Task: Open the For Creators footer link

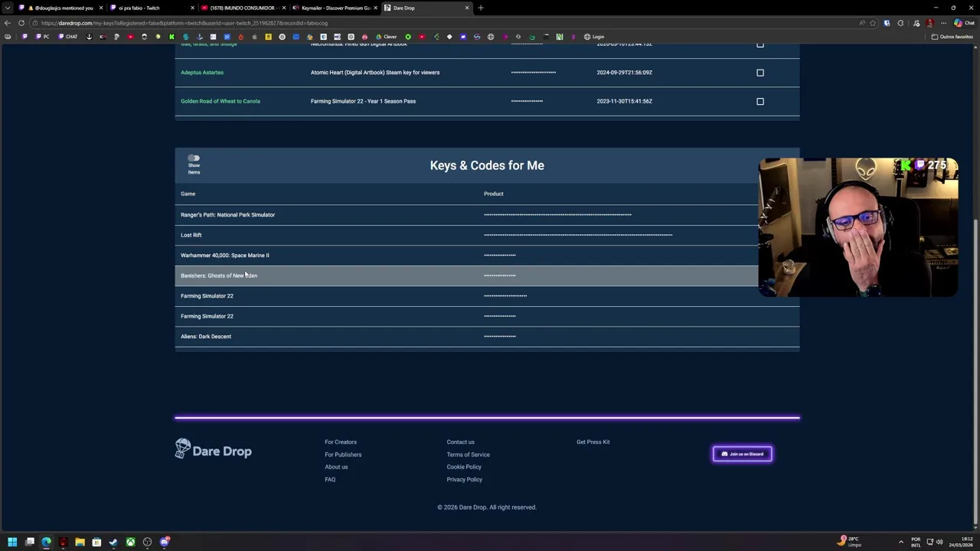Action: click(341, 442)
